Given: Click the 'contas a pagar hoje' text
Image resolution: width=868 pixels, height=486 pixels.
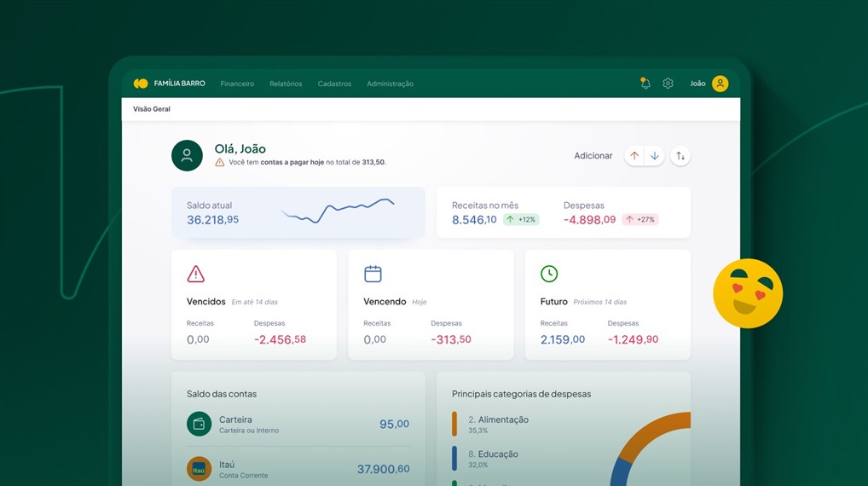Looking at the screenshot, I should tap(292, 162).
